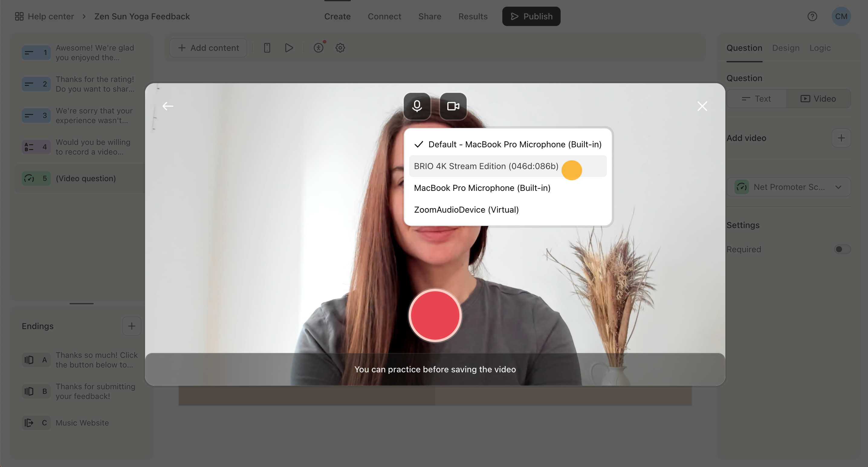Select Video question format

[818, 99]
